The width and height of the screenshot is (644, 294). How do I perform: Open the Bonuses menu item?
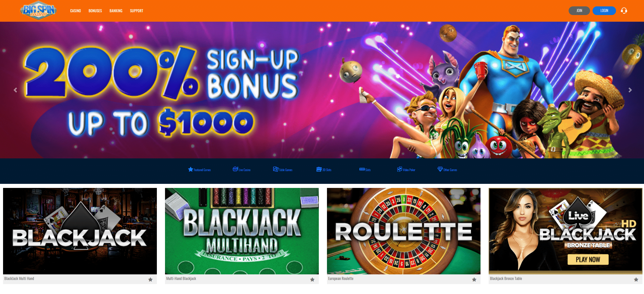tap(95, 11)
